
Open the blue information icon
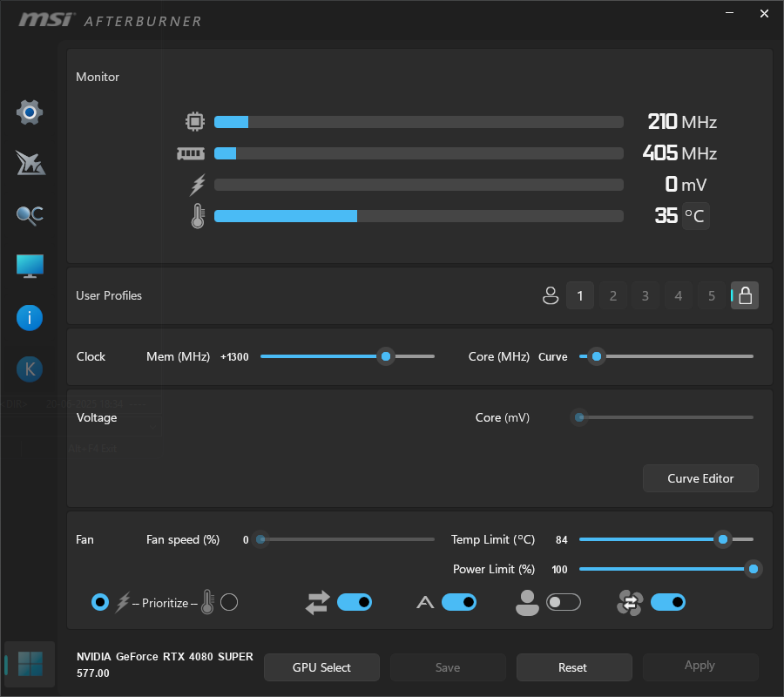tap(30, 318)
